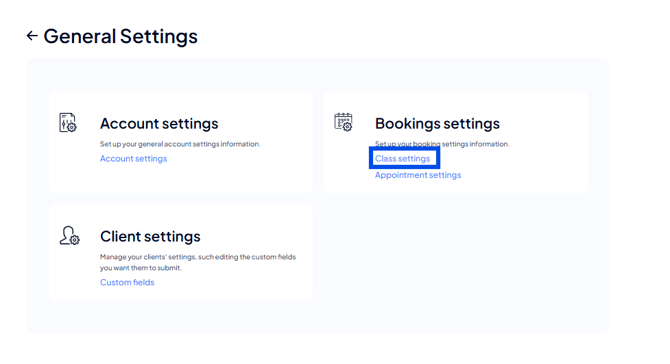Image resolution: width=670 pixels, height=364 pixels.
Task: Open the Appointment settings link
Action: pyautogui.click(x=418, y=175)
